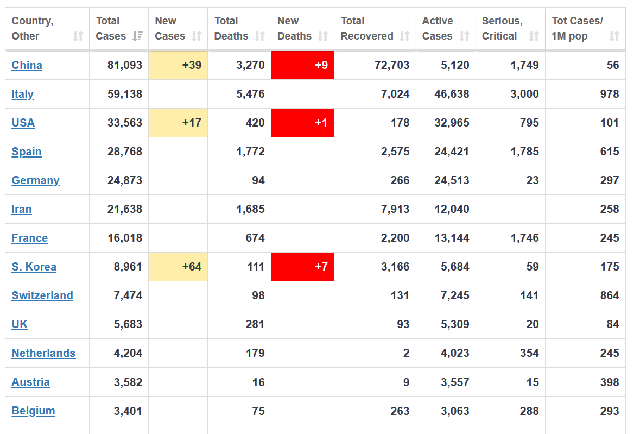640x434 pixels.
Task: Select Spain serious critical value 1,785
Action: 524,151
